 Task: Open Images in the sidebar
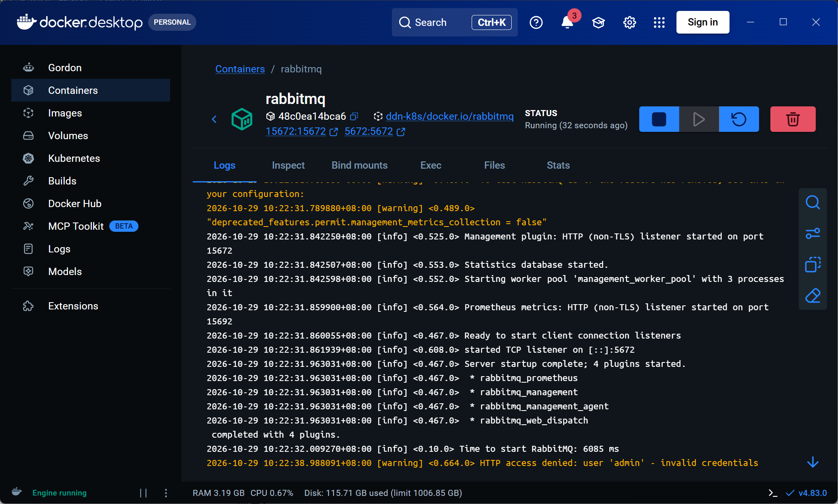(91, 113)
